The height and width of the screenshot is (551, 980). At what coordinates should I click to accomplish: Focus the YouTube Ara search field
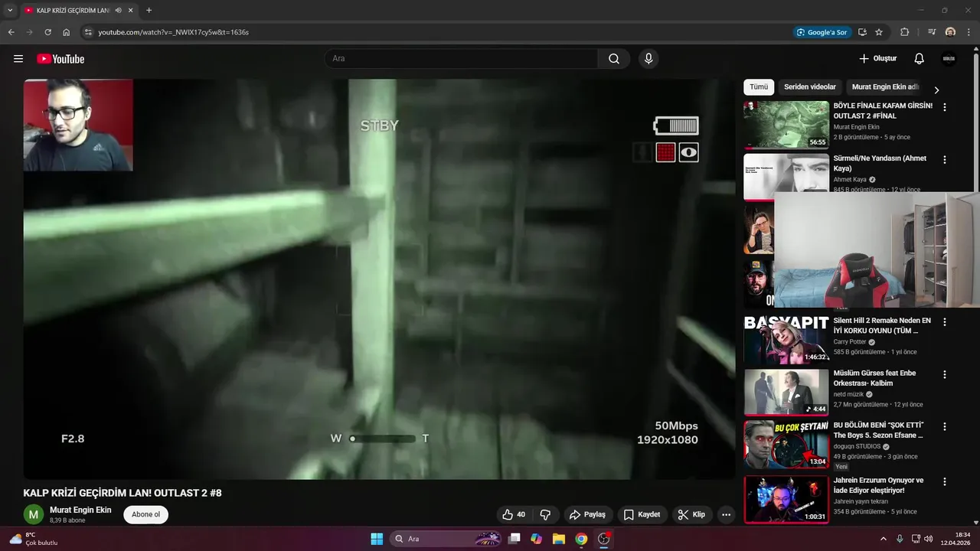[x=461, y=59]
